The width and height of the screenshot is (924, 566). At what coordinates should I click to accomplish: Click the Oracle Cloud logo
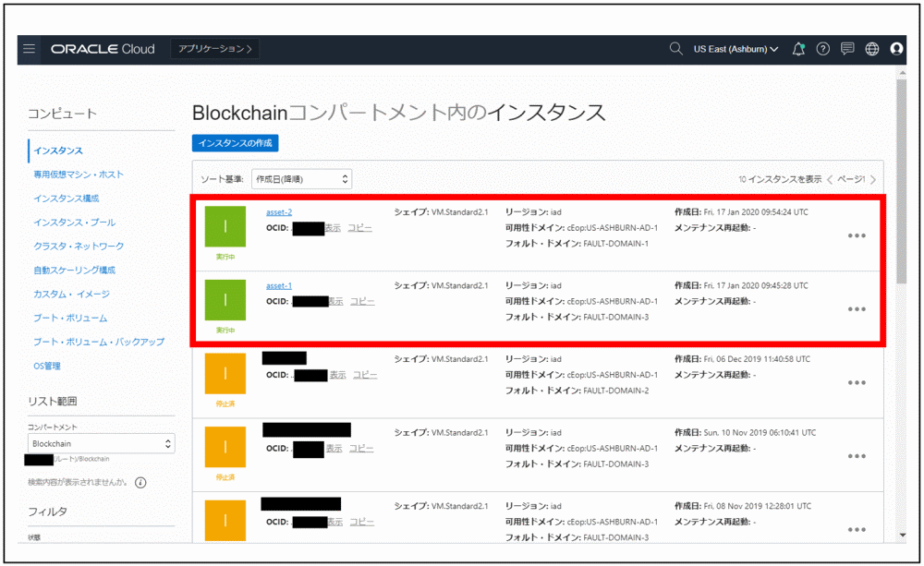(x=103, y=49)
